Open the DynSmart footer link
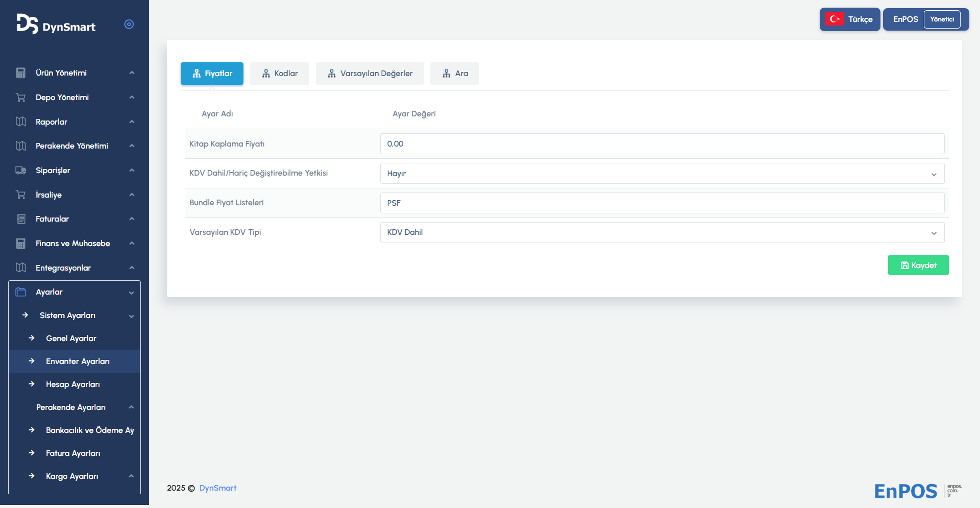Screen dimensions: 980x508 tap(218, 488)
